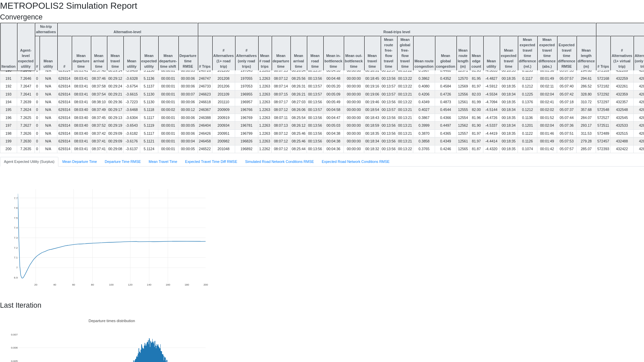Click iteration 191 row cell
The height and width of the screenshot is (362, 644).
click(x=8, y=78)
